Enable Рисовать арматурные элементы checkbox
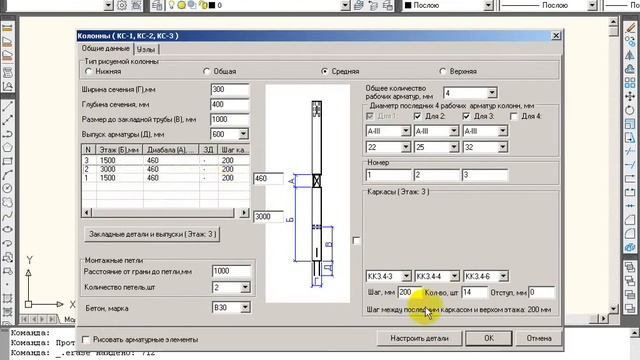Viewport: 640px width, 360px height. click(x=86, y=340)
